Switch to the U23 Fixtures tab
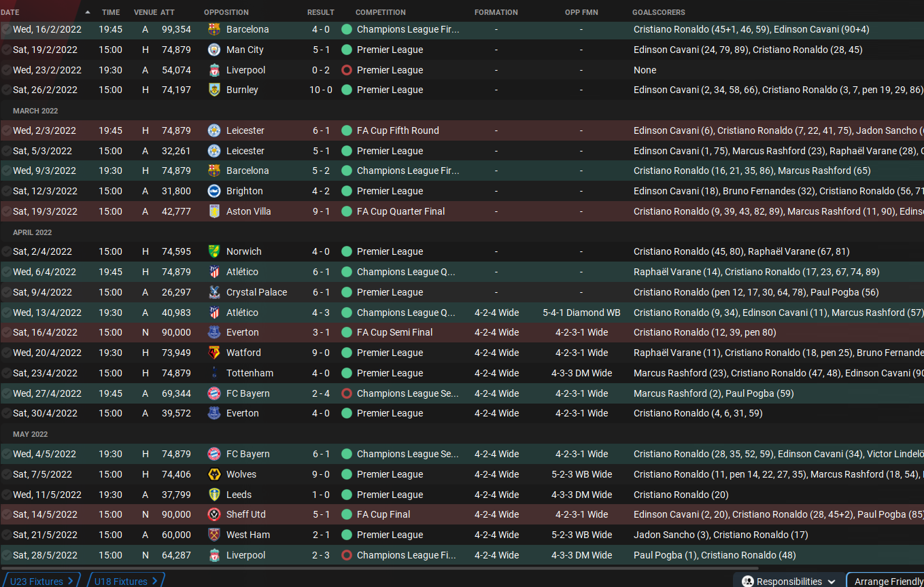Image resolution: width=924 pixels, height=587 pixels. (x=41, y=581)
